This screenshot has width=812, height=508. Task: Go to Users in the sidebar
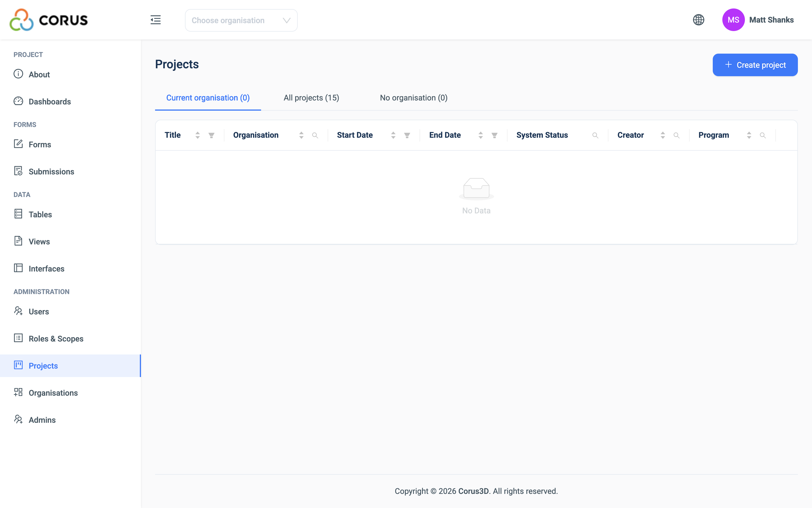coord(70,312)
